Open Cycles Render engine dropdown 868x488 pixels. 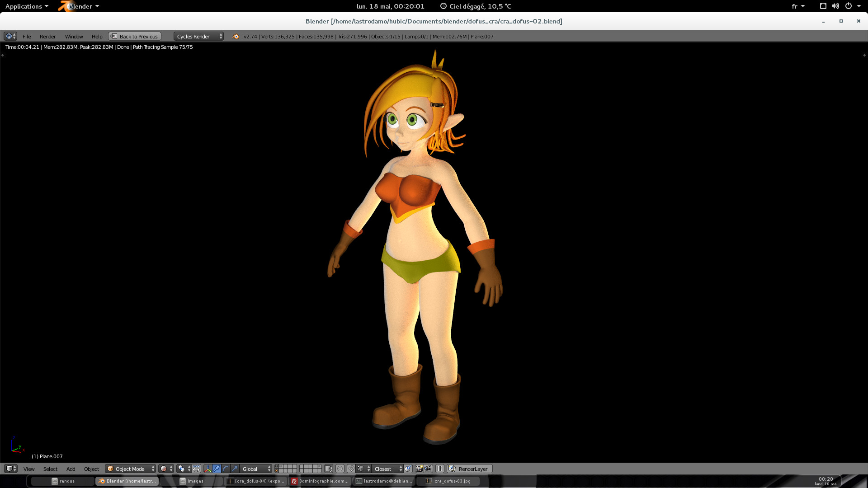pyautogui.click(x=198, y=36)
